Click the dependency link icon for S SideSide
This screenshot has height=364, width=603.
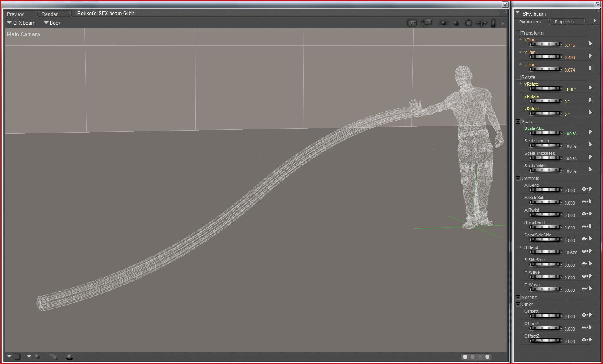click(585, 264)
